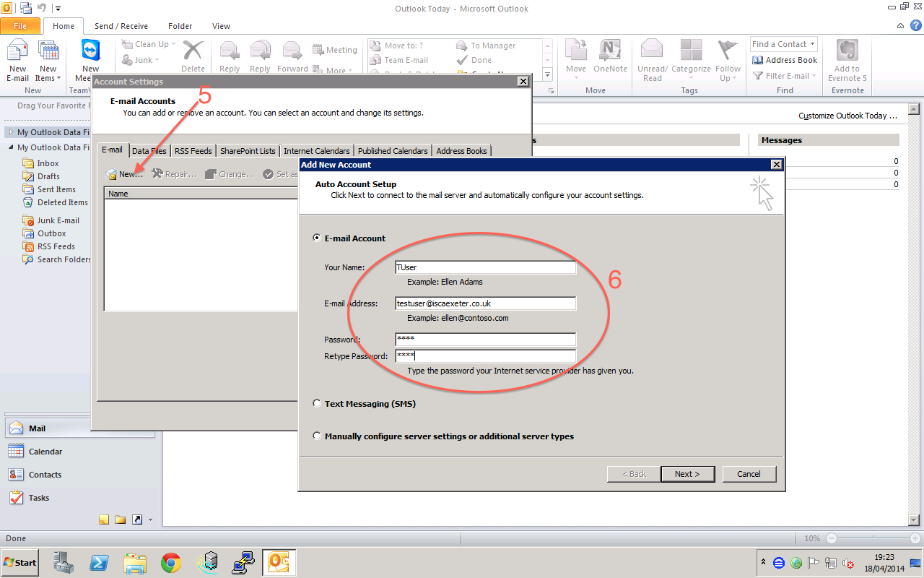Open the Find a Contact dropdown arrow
The height and width of the screenshot is (578, 924).
(x=812, y=44)
